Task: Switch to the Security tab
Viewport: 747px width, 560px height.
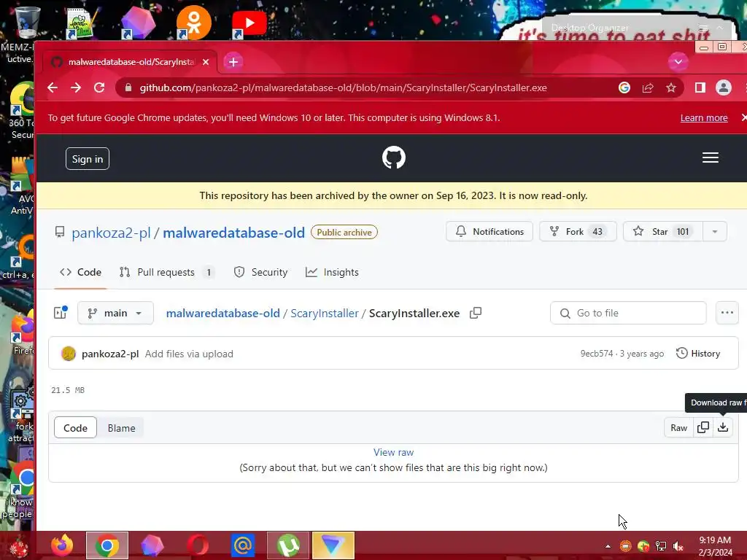Action: (260, 272)
